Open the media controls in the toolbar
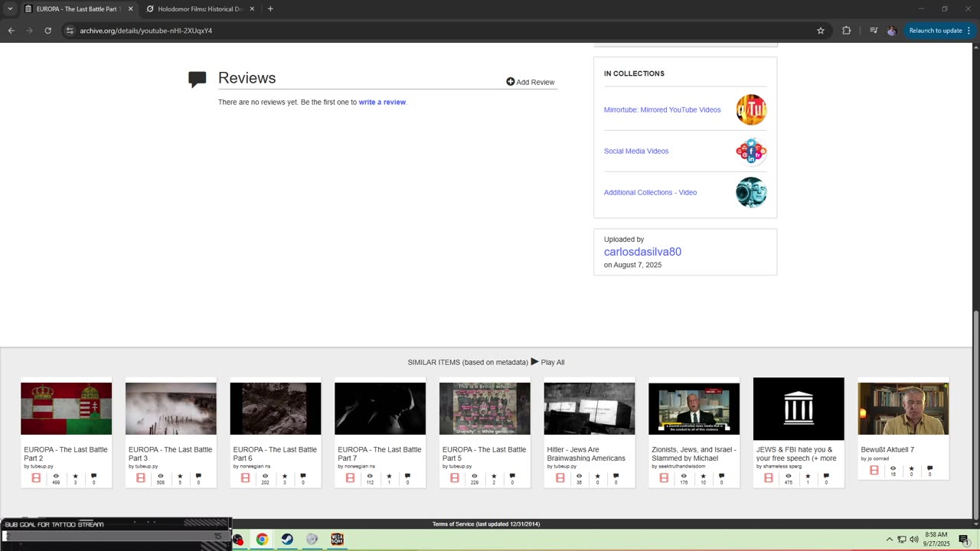Viewport: 980px width, 551px height. [874, 31]
